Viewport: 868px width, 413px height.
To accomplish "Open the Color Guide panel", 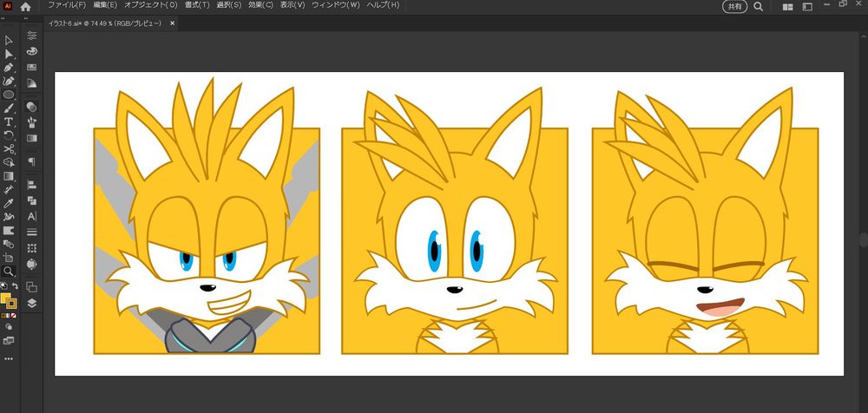I will (31, 83).
